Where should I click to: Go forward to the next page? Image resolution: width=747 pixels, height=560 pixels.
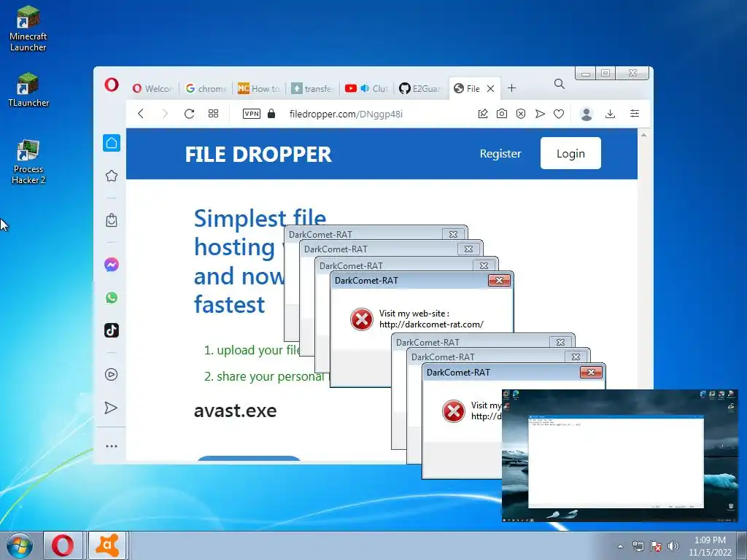click(165, 114)
